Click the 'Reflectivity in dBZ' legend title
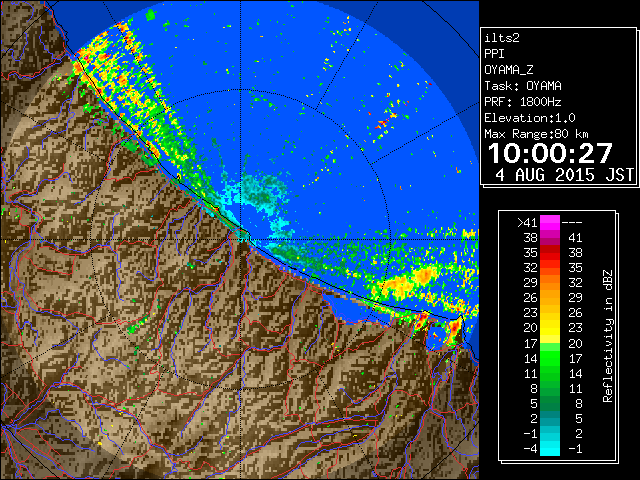 pyautogui.click(x=608, y=336)
